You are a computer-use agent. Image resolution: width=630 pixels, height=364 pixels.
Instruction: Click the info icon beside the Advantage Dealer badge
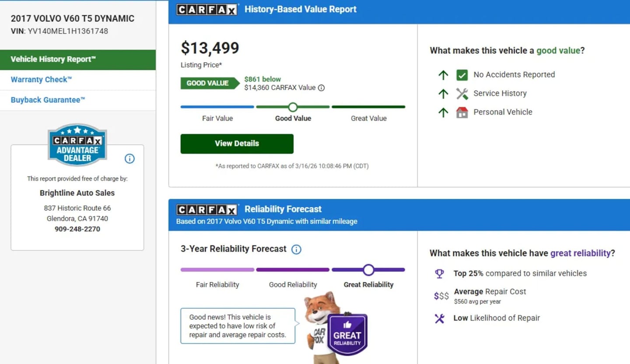(129, 159)
